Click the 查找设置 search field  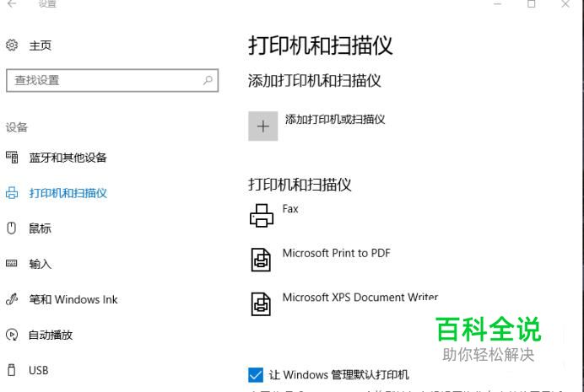[x=101, y=81]
